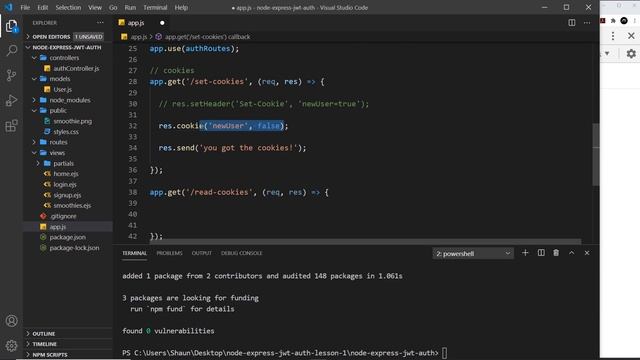640x360 pixels.
Task: Open the Run menu
Action: point(130,7)
